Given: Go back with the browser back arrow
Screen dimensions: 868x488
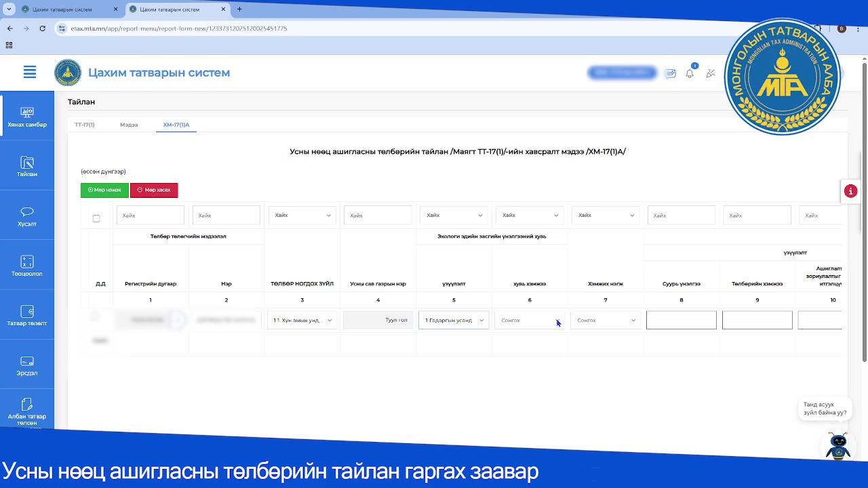Looking at the screenshot, I should pos(10,28).
